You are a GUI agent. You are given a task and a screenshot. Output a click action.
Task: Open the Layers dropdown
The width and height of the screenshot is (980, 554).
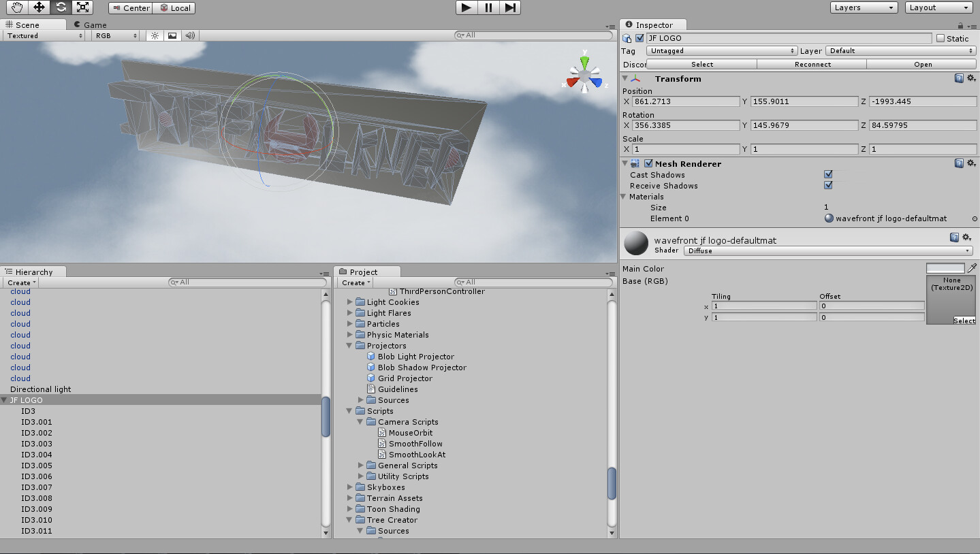[x=863, y=7]
